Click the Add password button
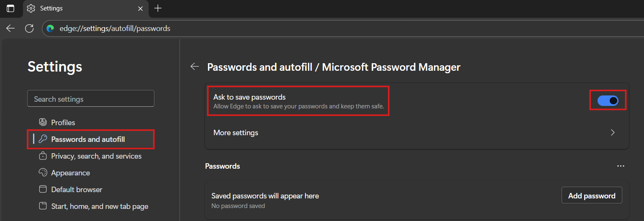 [591, 195]
